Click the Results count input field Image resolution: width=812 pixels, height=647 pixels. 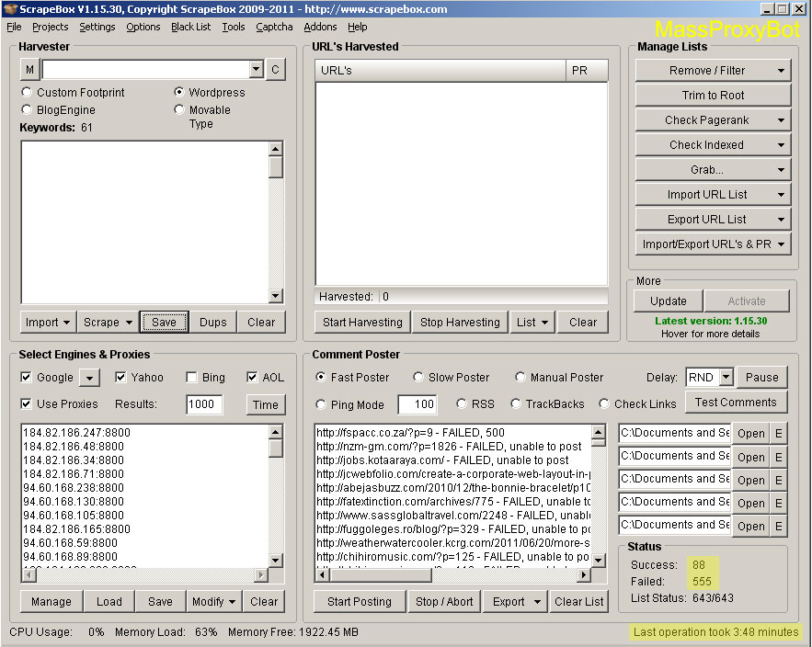204,404
